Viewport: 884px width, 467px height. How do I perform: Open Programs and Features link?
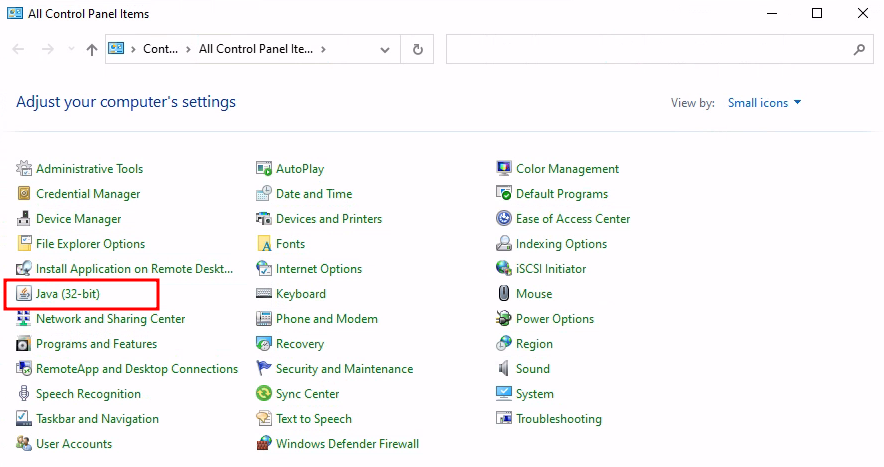point(96,344)
